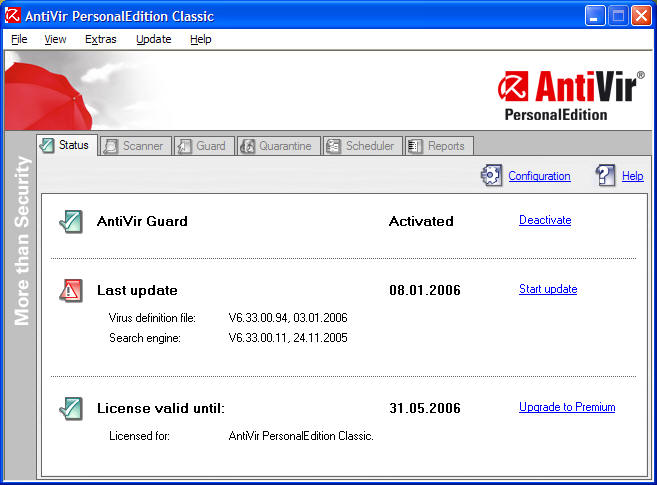657x485 pixels.
Task: Click the Guard tab icon
Action: [184, 146]
